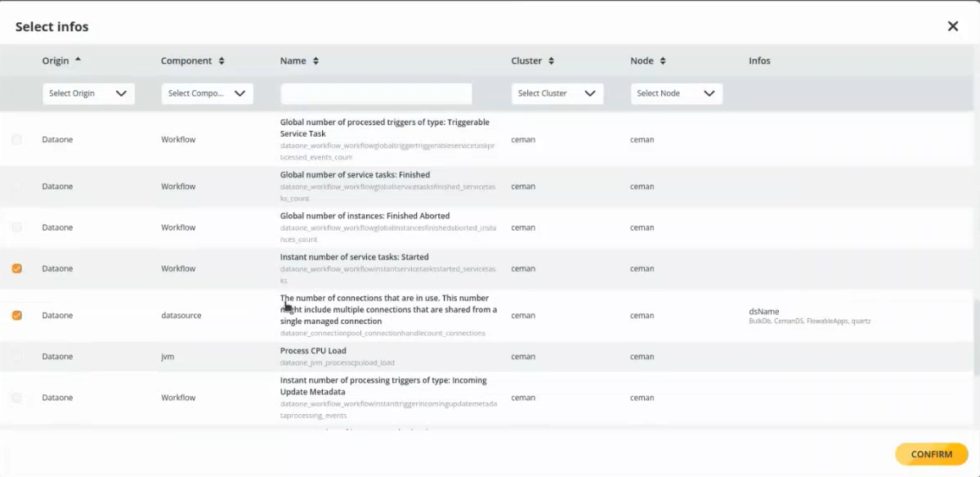Click the Infos column header

pos(759,61)
